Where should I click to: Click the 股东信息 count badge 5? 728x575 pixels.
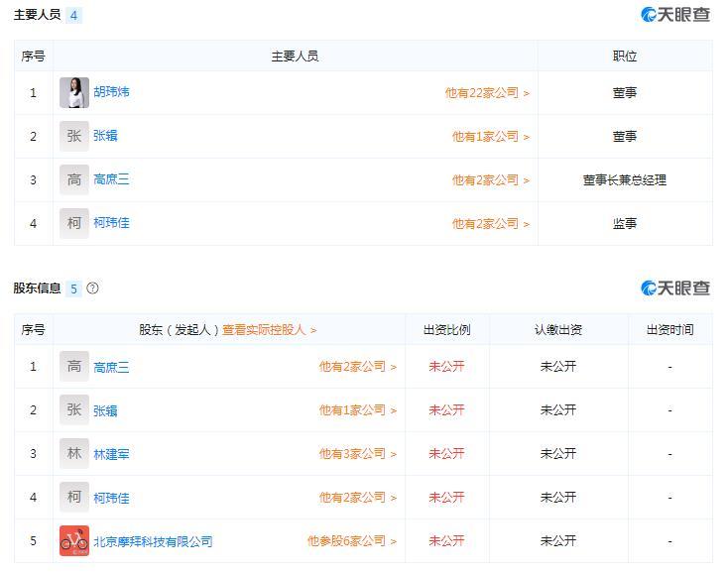tap(73, 289)
